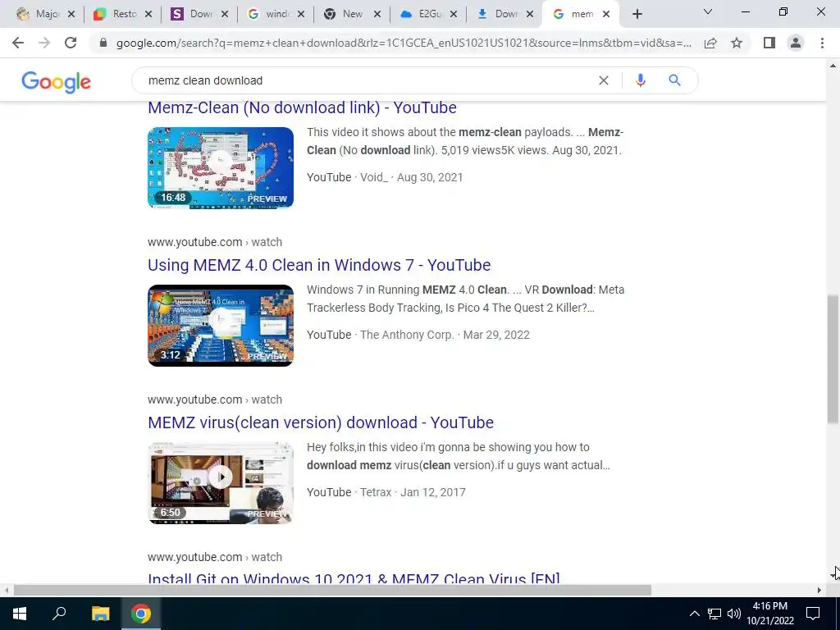Close the E2Gu tab

(454, 15)
